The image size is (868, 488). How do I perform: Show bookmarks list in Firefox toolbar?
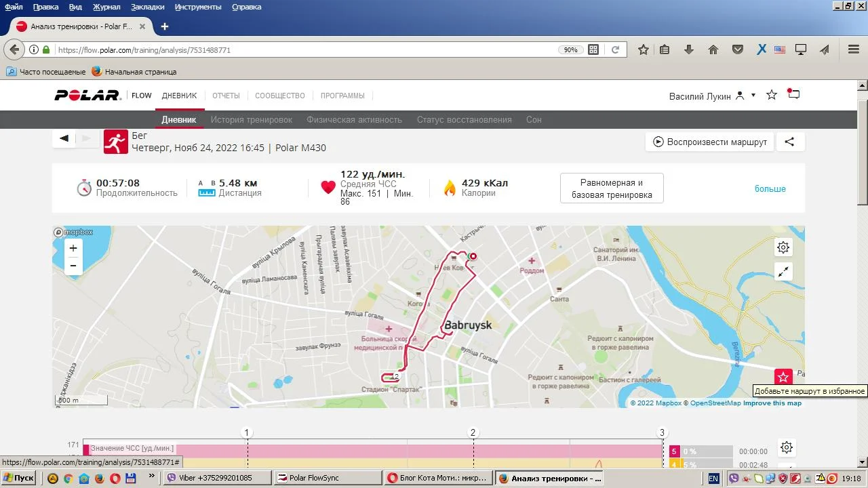coord(665,49)
